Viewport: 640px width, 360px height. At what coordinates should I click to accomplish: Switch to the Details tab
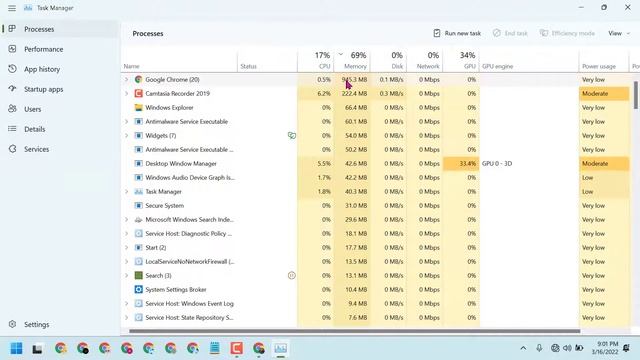pyautogui.click(x=60, y=129)
